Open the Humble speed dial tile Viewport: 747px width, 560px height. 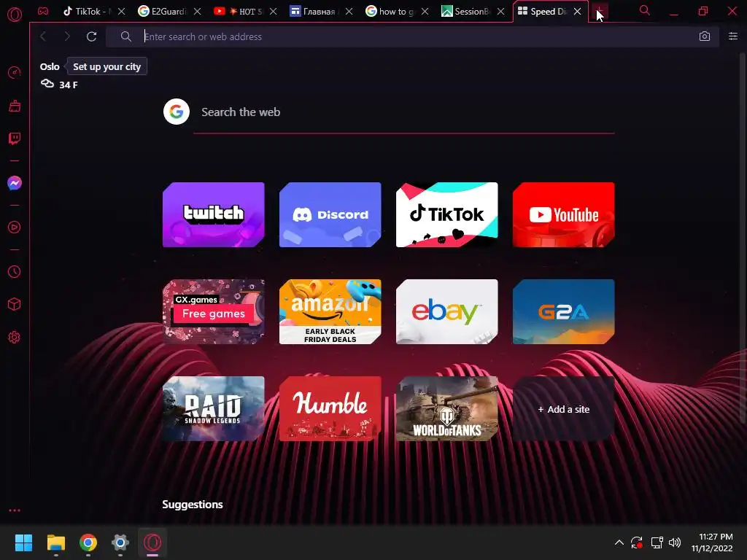pos(330,408)
